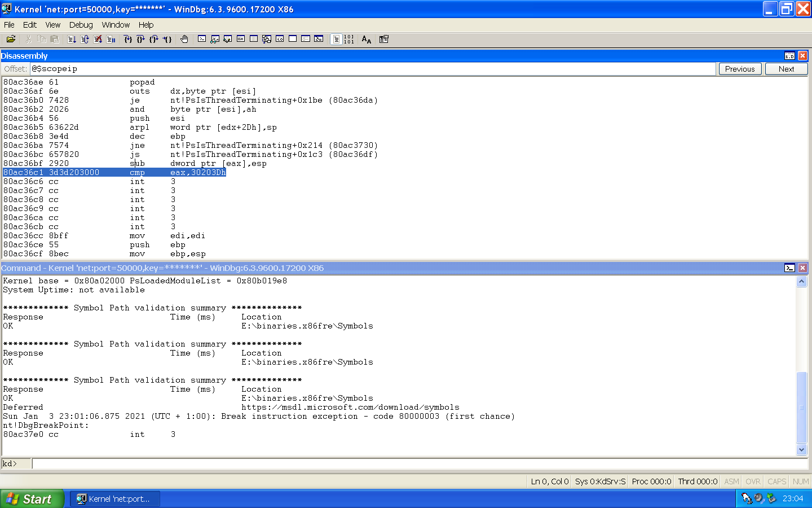The width and height of the screenshot is (812, 508).
Task: Toggle breakpoint with hand icon
Action: [x=184, y=39]
